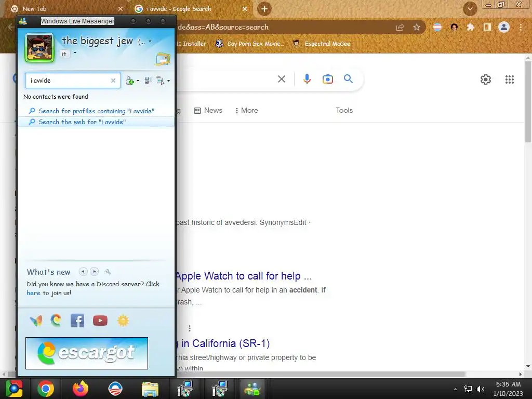The height and width of the screenshot is (399, 532).
Task: Open the add contact dropdown arrow
Action: click(x=138, y=81)
